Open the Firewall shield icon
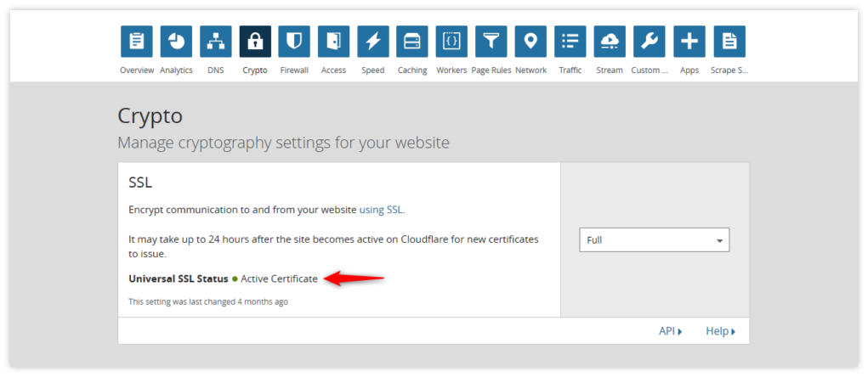This screenshot has height=377, width=868. point(294,42)
